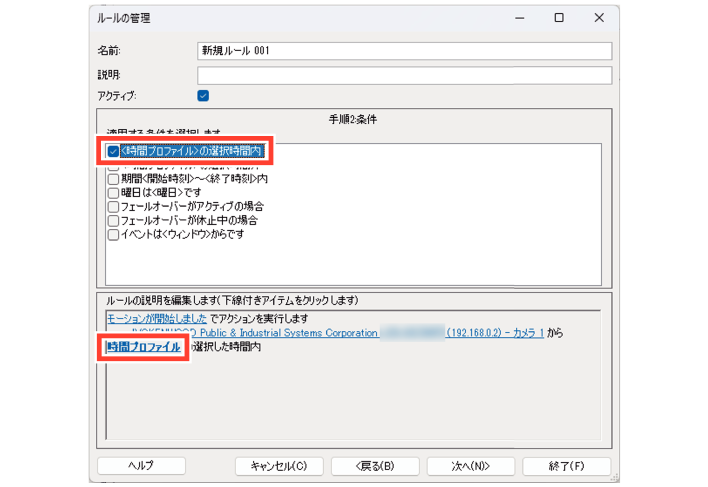Enable フェールオーバーがアクティブの場合 condition
Viewport: 708px width, 487px height.
click(113, 207)
